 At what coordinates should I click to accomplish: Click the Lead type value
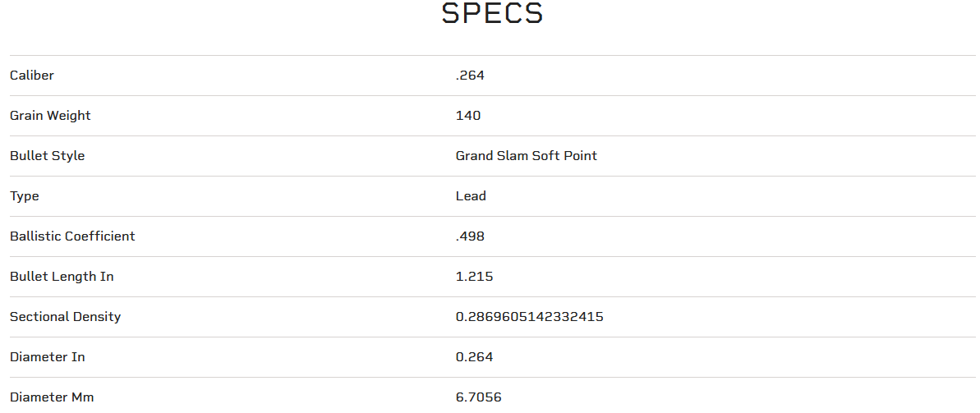(471, 196)
